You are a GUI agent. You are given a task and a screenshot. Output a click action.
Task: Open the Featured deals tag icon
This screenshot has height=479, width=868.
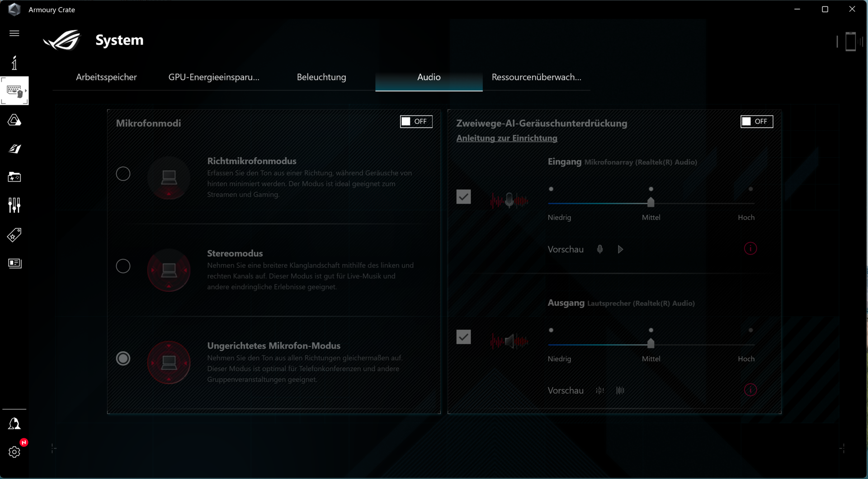14,235
